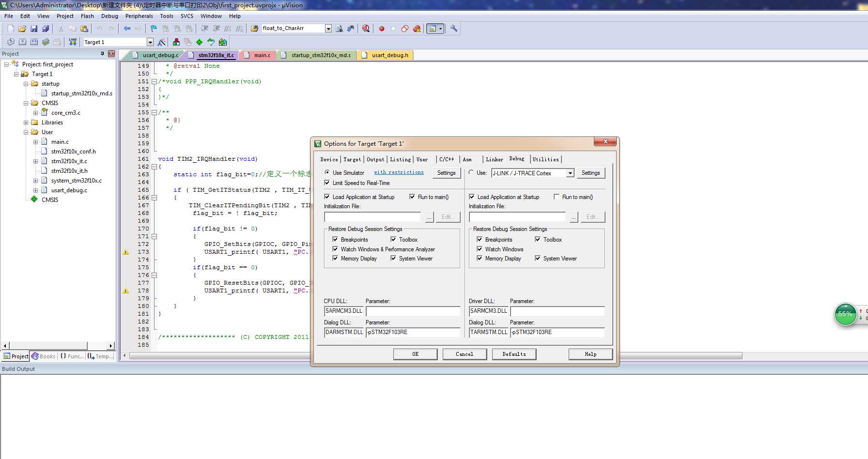
Task: Open Options for Target magic wand icon
Action: [162, 42]
